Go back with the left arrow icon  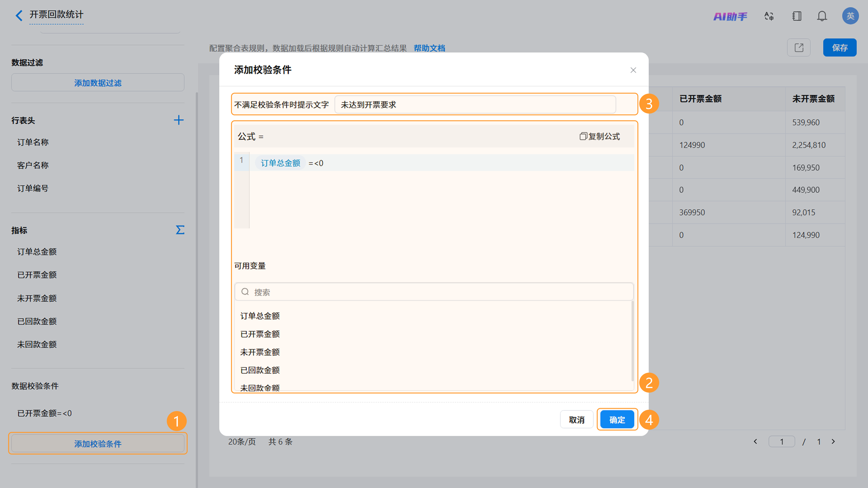(19, 15)
